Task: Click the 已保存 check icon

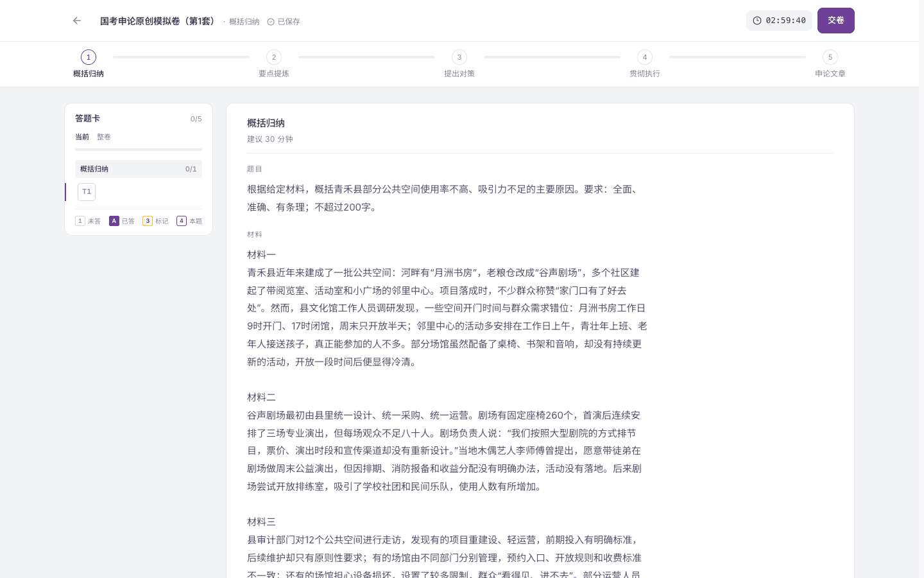Action: click(x=271, y=22)
